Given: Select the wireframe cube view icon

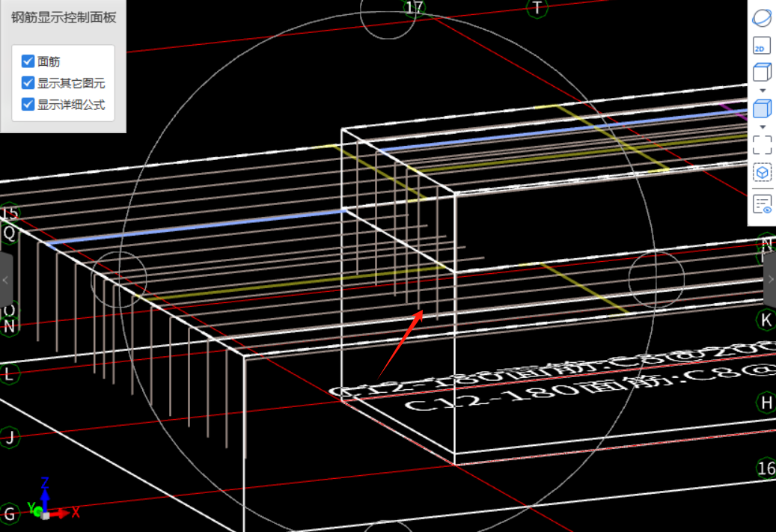Looking at the screenshot, I should 762,72.
